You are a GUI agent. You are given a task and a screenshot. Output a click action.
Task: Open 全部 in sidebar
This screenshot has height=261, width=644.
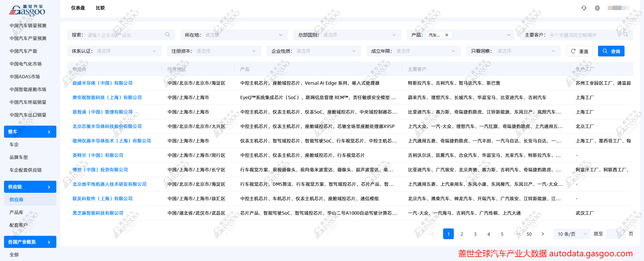(x=14, y=255)
